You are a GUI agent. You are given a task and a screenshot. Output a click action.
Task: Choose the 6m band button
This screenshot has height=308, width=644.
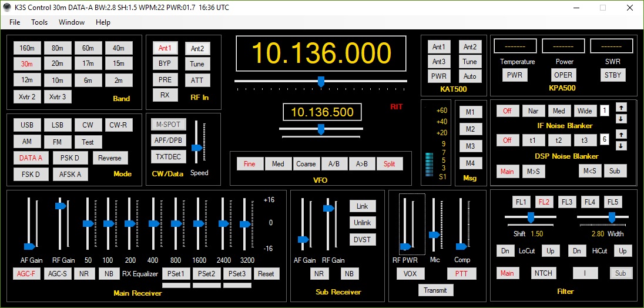[x=88, y=80]
